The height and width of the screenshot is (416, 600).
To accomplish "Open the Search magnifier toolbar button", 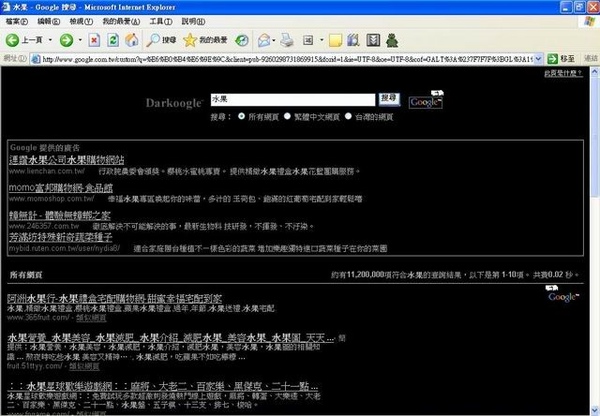I will tap(161, 40).
